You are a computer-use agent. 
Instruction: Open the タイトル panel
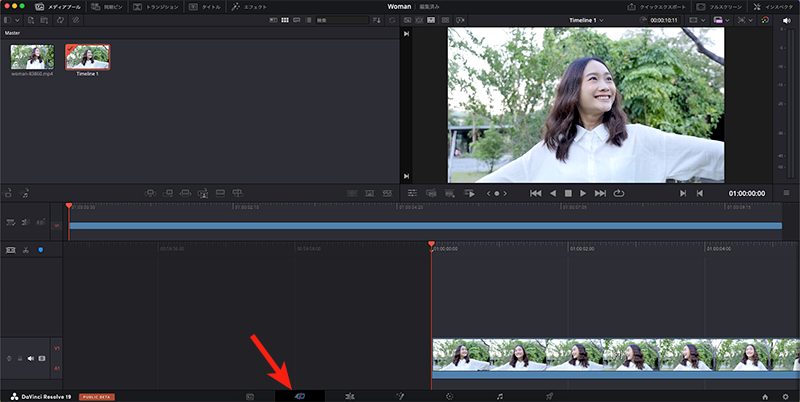click(205, 7)
